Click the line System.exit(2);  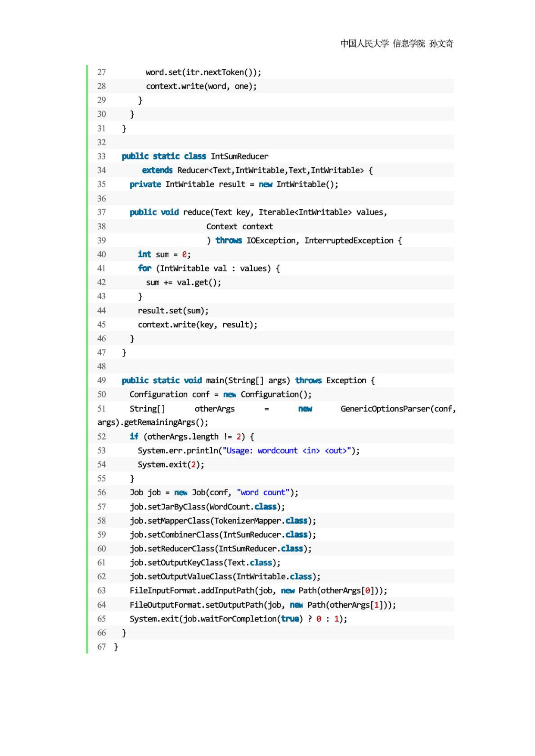click(171, 465)
